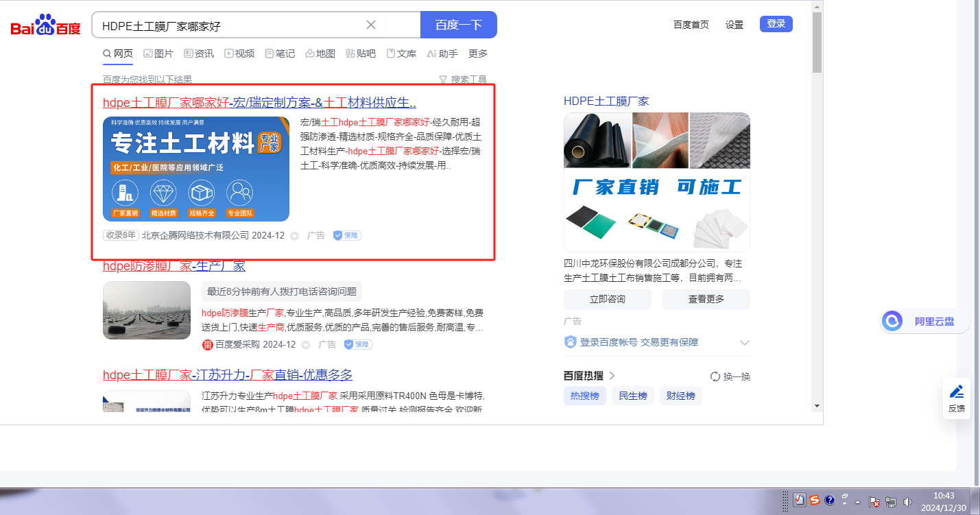Select the 热搜榜 tab
Image resolution: width=980 pixels, height=515 pixels.
[585, 396]
